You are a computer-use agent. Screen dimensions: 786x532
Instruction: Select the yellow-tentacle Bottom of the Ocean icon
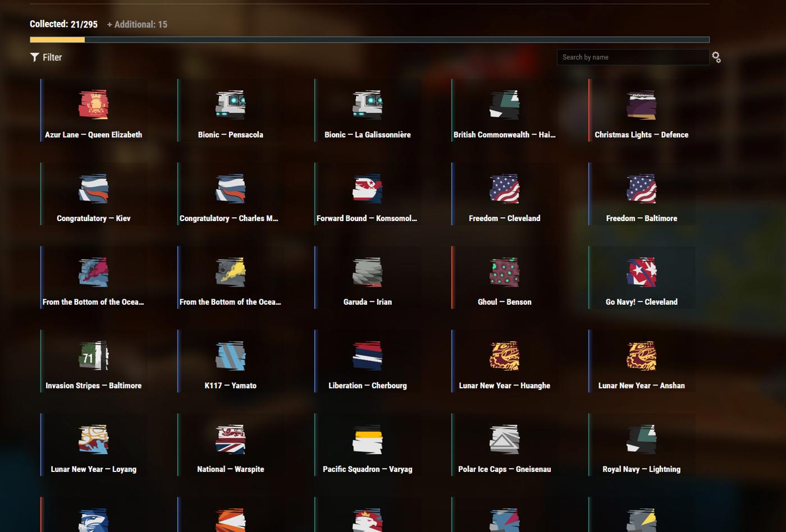(x=230, y=272)
